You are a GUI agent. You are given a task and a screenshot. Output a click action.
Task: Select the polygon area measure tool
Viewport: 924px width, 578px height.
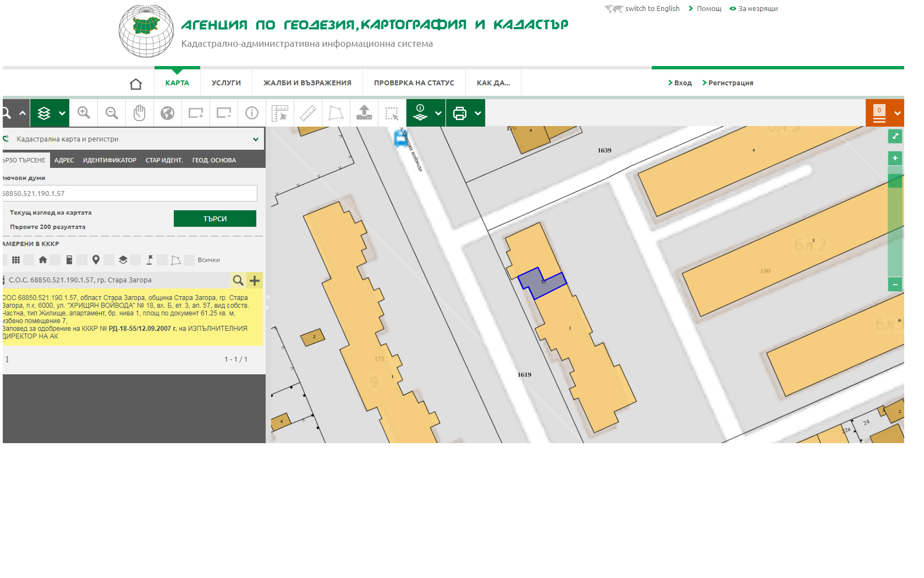[336, 113]
